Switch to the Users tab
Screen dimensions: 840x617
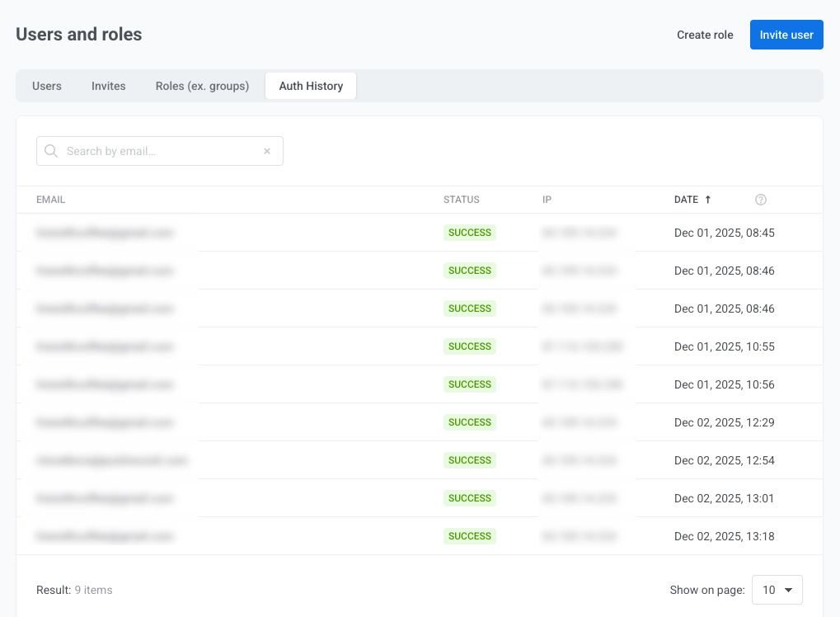47,86
